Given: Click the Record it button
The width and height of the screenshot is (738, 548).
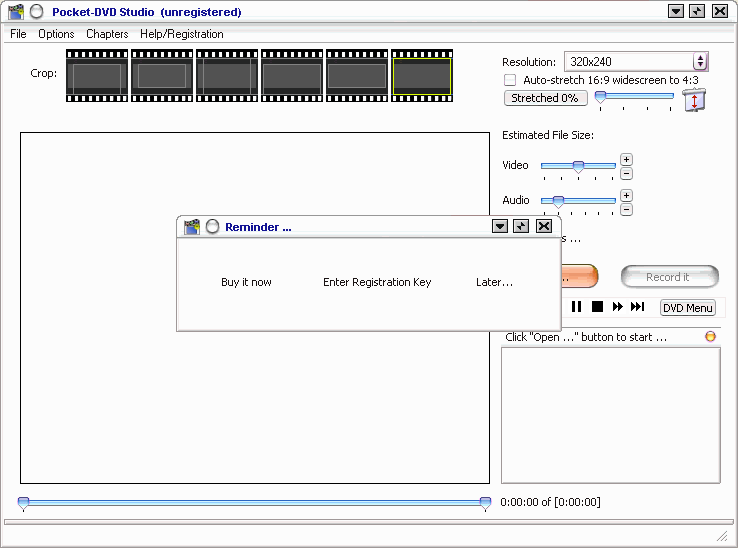Looking at the screenshot, I should pyautogui.click(x=669, y=277).
